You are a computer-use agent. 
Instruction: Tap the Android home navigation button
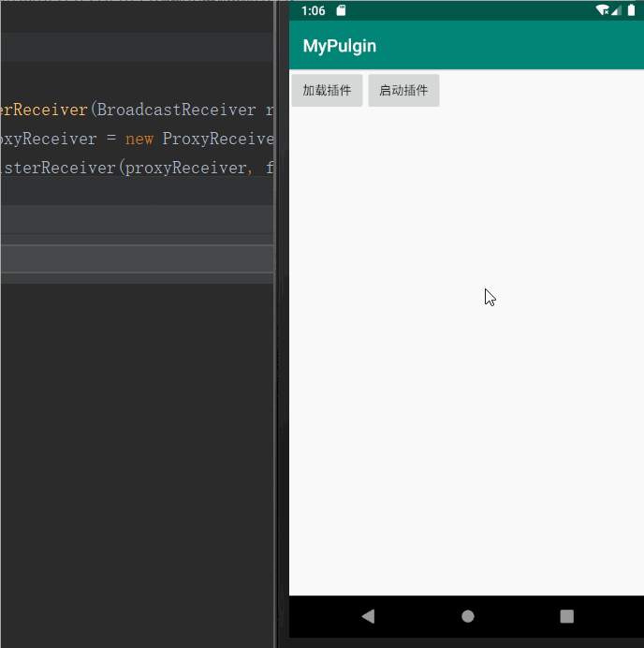point(468,616)
